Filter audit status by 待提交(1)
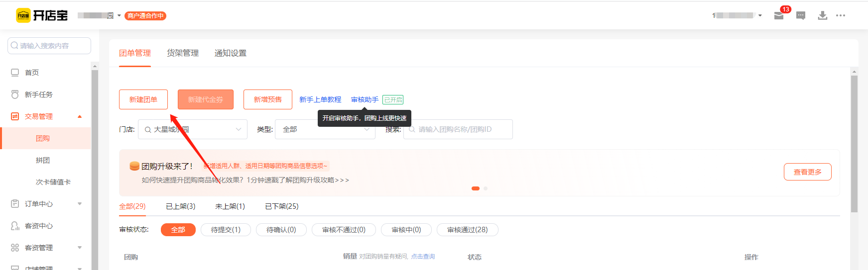Viewport: 868px width, 270px height. pos(226,230)
